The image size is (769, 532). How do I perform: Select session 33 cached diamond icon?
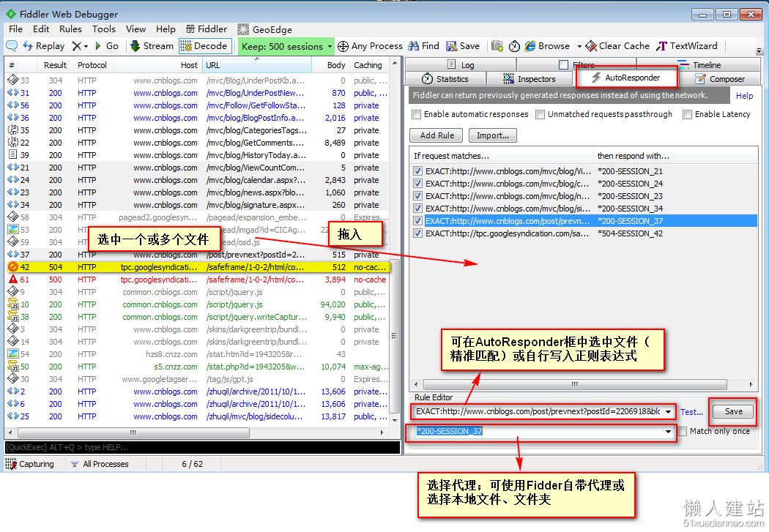point(12,80)
